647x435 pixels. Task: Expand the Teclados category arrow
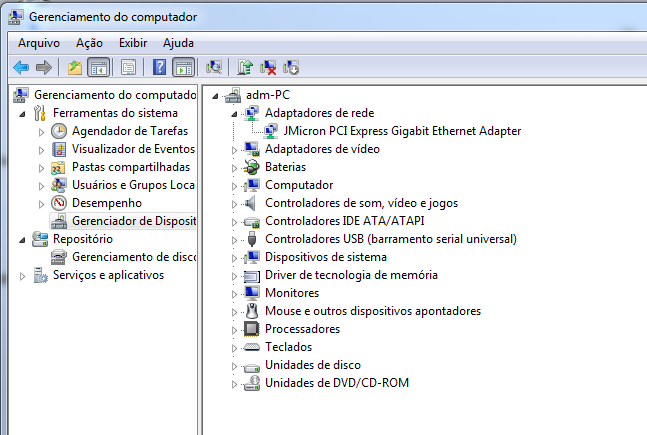pyautogui.click(x=234, y=348)
